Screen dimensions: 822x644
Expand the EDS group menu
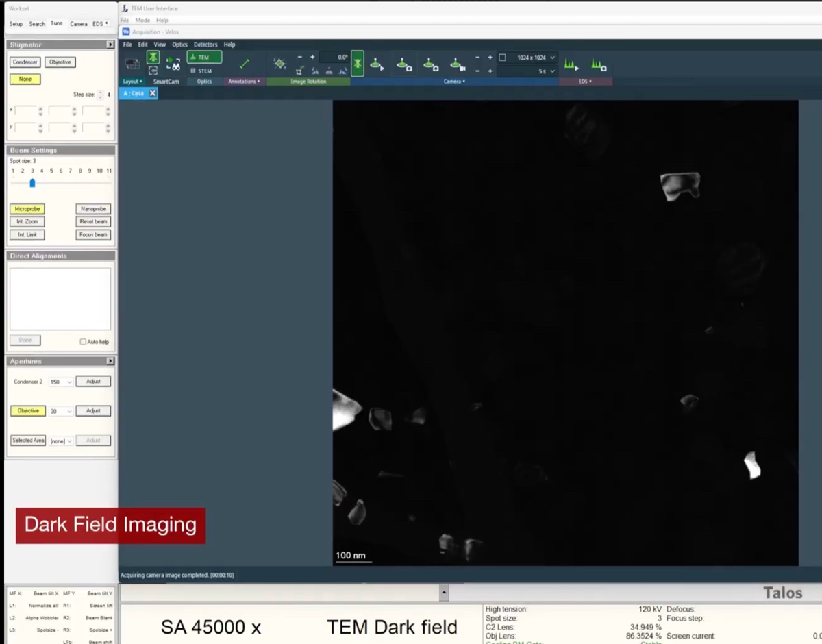click(x=585, y=82)
